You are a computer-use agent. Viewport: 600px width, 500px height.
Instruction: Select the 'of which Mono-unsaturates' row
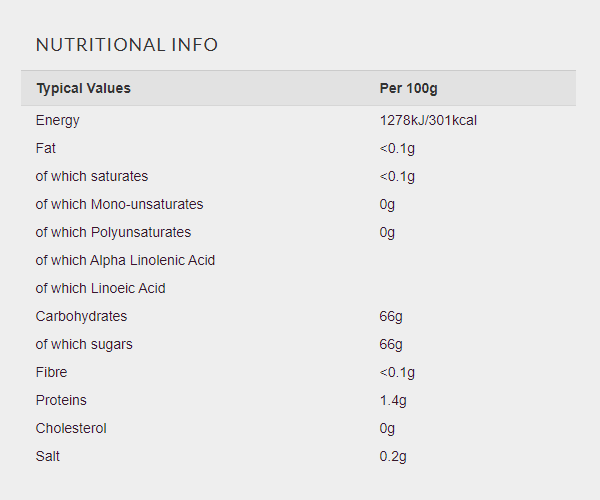pos(298,204)
